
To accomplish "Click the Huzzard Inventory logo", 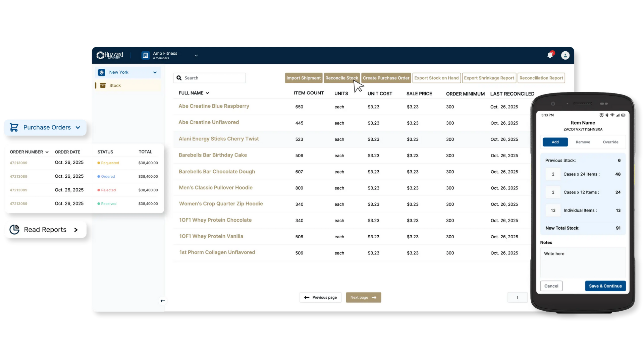I will coord(110,55).
